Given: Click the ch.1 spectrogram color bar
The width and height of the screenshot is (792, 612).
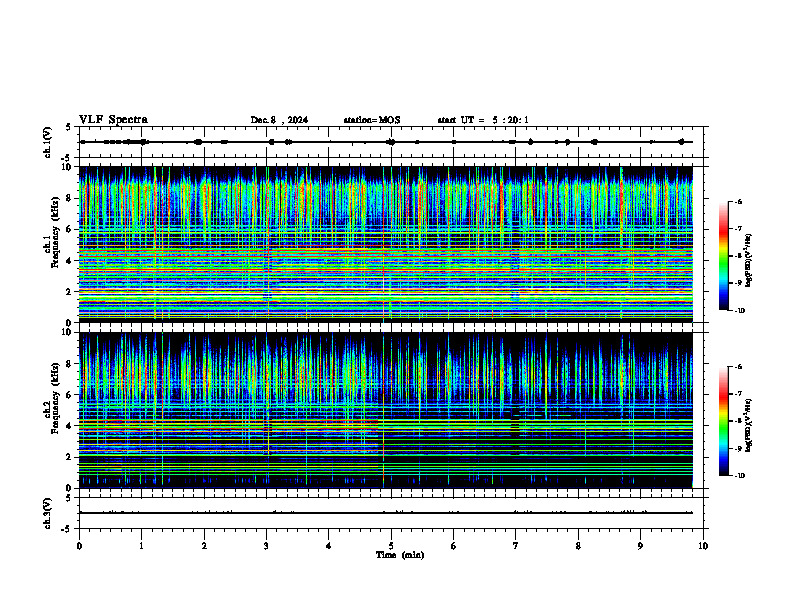Looking at the screenshot, I should [724, 256].
